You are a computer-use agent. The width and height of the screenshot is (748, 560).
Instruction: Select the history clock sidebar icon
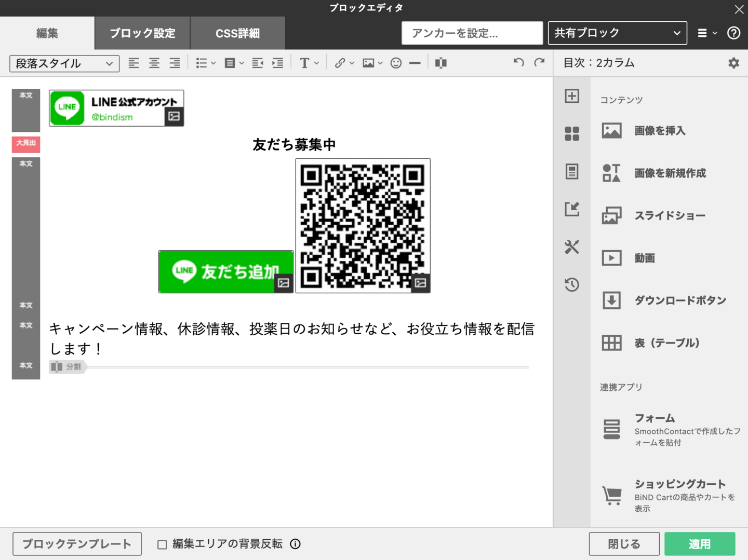tap(572, 284)
